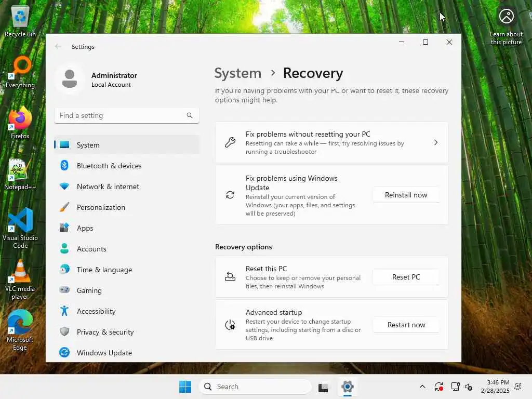Click the wrench troubleshooter icon
The height and width of the screenshot is (399, 532).
tap(230, 142)
